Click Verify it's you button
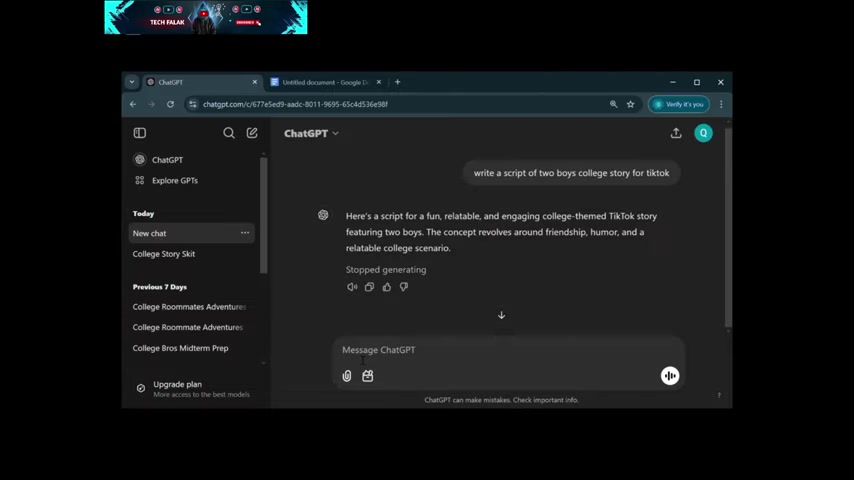The width and height of the screenshot is (854, 480). point(679,104)
